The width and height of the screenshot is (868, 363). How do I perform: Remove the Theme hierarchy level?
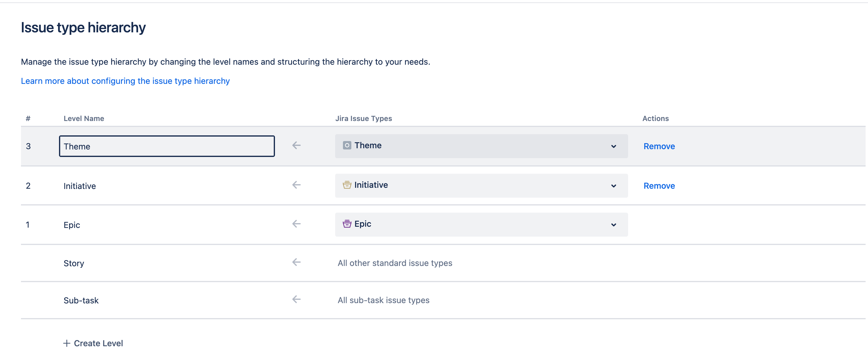pos(659,146)
